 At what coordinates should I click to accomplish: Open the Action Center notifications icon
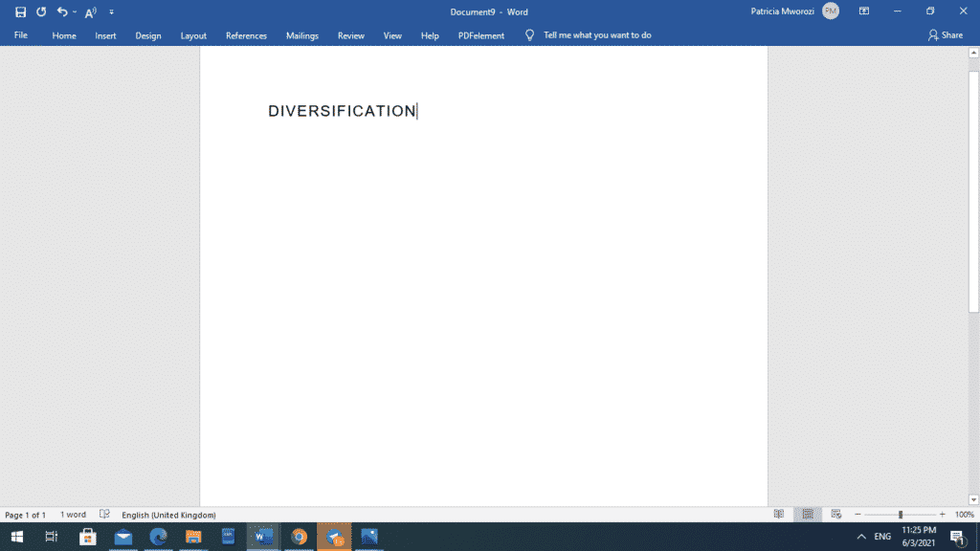(x=957, y=537)
